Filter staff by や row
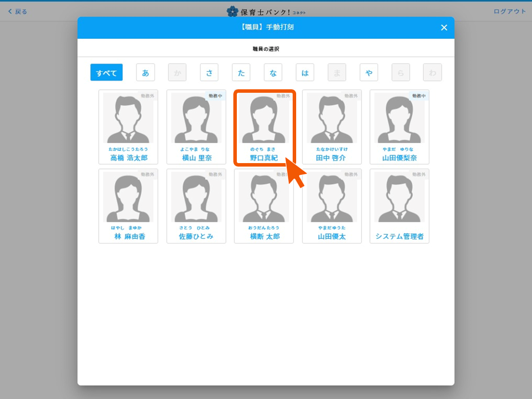532x399 pixels. coord(369,72)
